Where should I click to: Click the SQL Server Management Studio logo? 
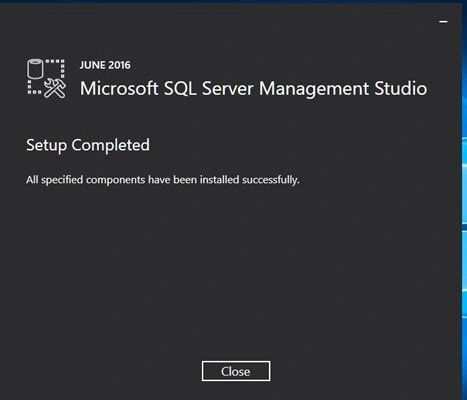click(46, 79)
